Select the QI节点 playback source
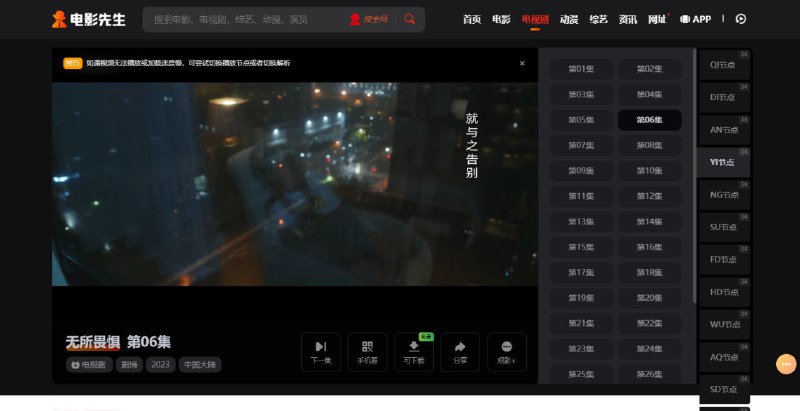Screen dimensions: 800x411 click(723, 65)
